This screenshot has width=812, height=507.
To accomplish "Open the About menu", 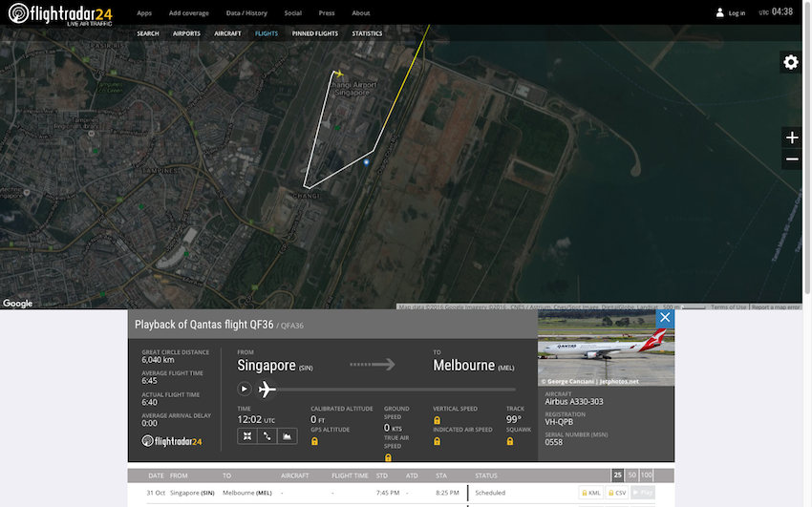I will pyautogui.click(x=361, y=13).
